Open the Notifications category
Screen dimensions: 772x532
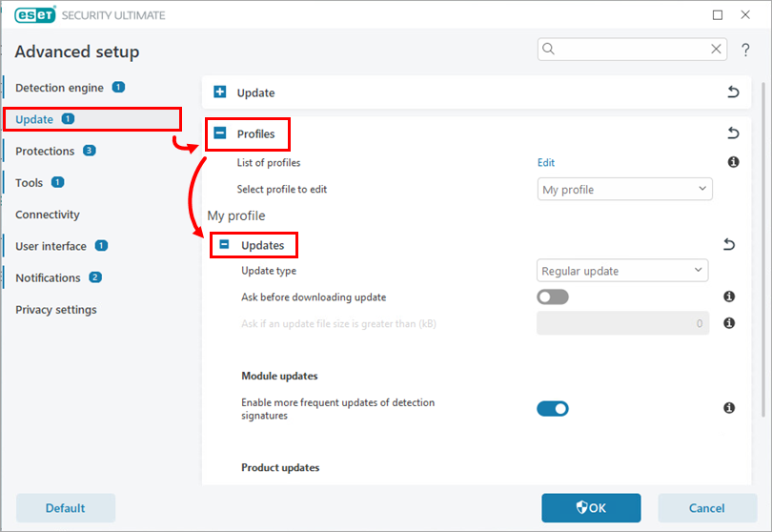coord(48,277)
